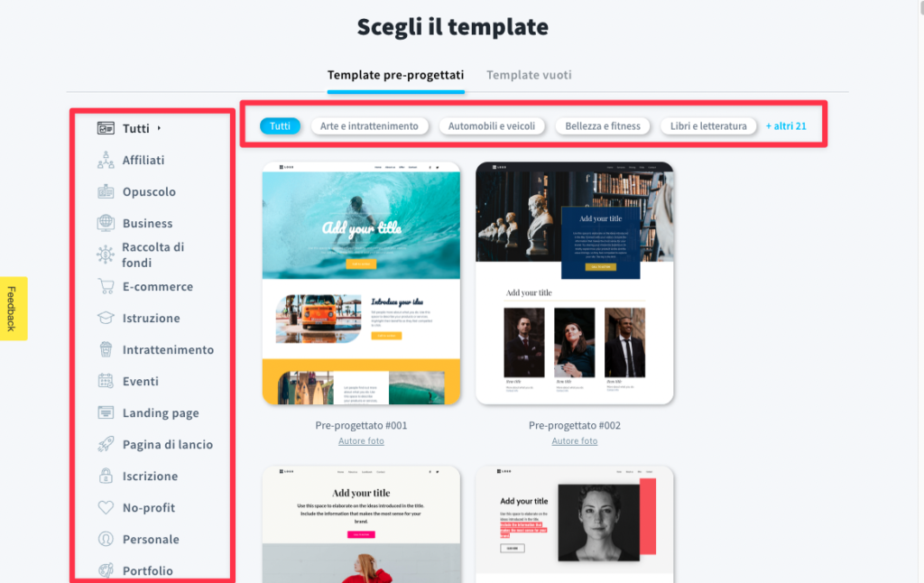This screenshot has height=583, width=924.
Task: Select the Raccolta di fondi icon
Action: pos(106,254)
